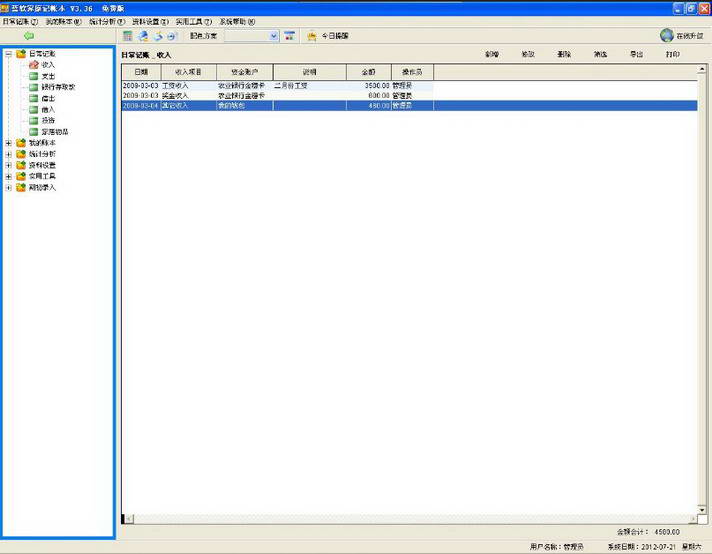The image size is (712, 554).
Task: Sort by the 日期 column header
Action: (x=141, y=72)
